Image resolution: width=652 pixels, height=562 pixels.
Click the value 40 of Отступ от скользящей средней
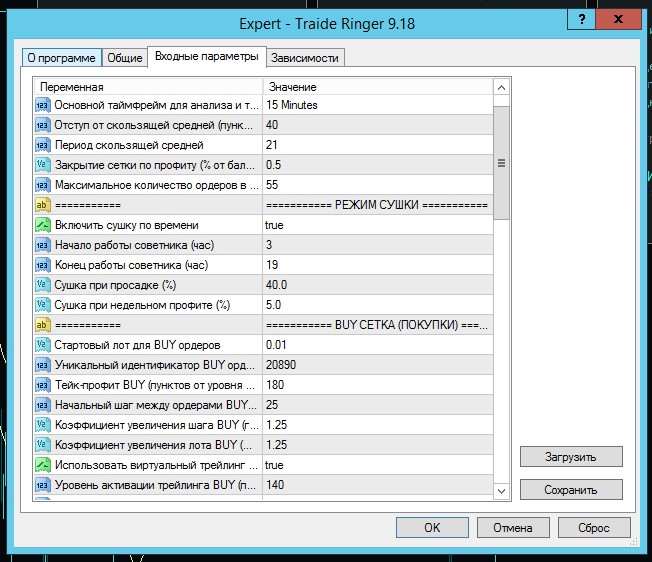(x=272, y=125)
